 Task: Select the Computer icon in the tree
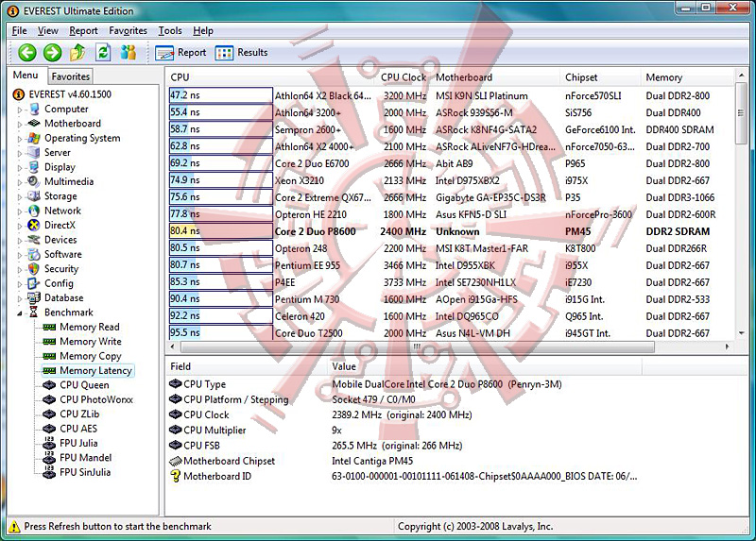pos(34,110)
